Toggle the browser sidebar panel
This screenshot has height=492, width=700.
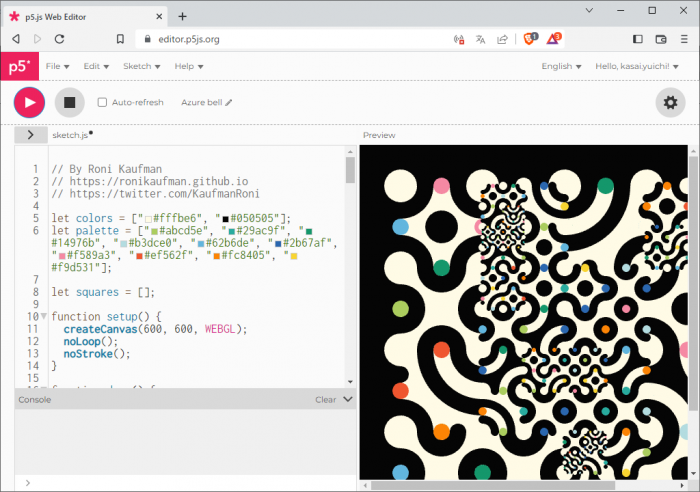click(637, 39)
